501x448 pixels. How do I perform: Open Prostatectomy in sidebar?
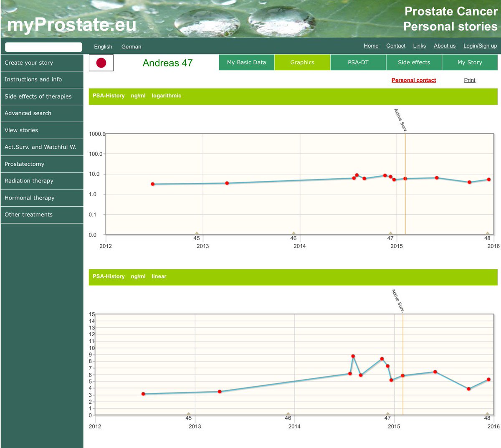[x=42, y=164]
